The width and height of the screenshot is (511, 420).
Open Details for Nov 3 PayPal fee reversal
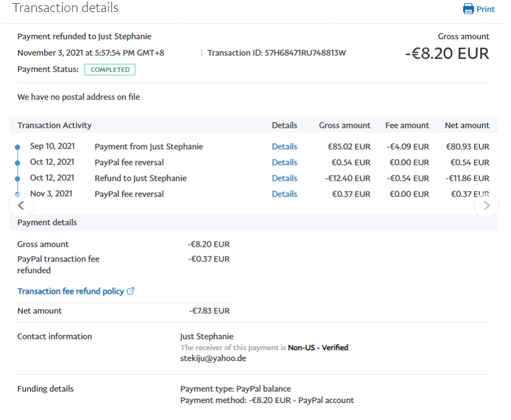tap(284, 194)
